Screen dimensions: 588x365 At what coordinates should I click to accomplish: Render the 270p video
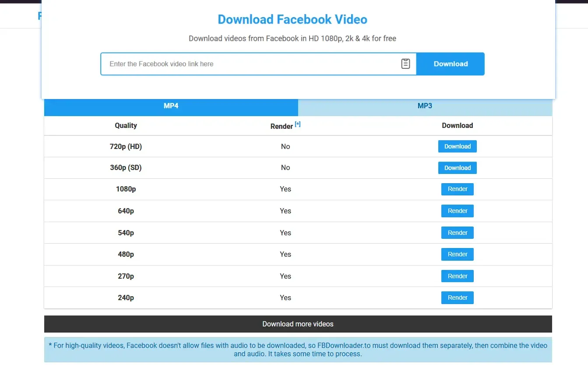pos(457,276)
